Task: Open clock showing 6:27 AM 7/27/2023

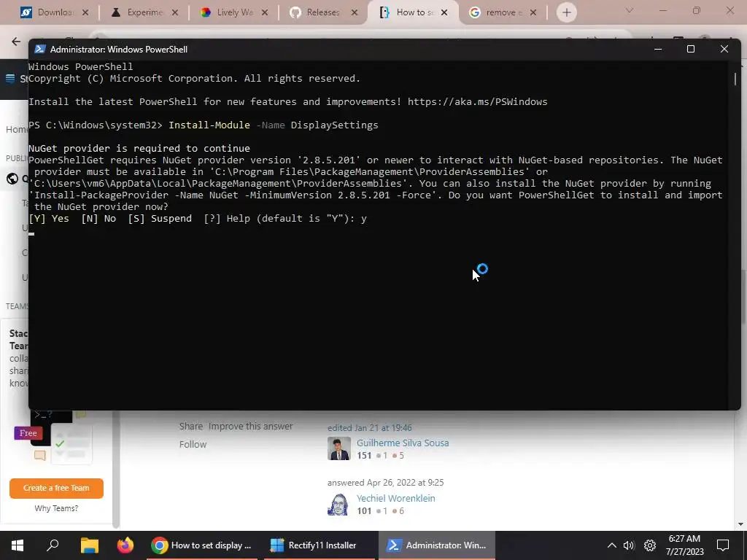Action: tap(684, 545)
